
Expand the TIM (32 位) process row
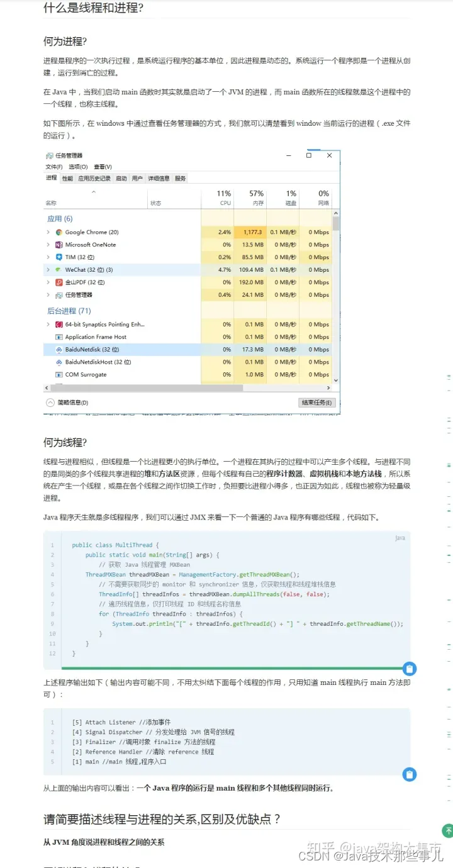[48, 257]
